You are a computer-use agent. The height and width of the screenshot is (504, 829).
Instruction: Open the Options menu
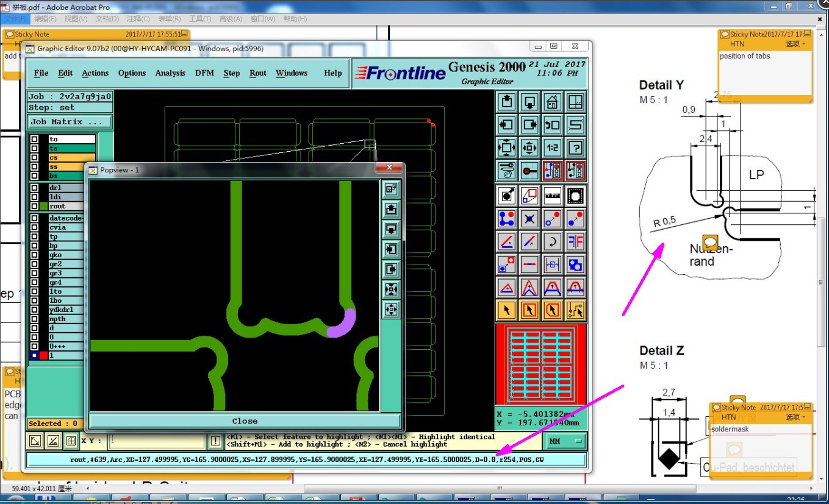pos(132,73)
